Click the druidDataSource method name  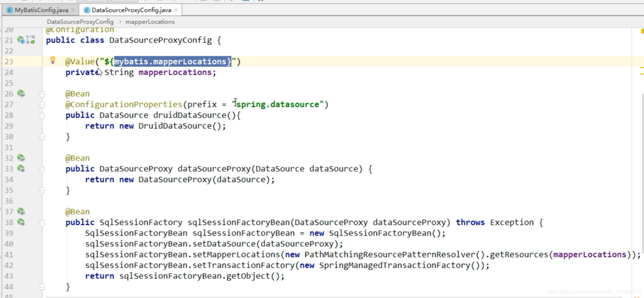[x=190, y=115]
